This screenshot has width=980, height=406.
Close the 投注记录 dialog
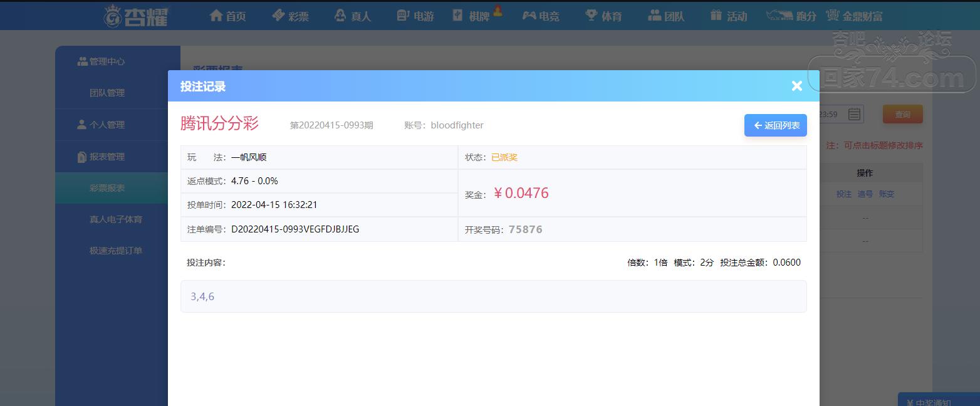pos(797,86)
